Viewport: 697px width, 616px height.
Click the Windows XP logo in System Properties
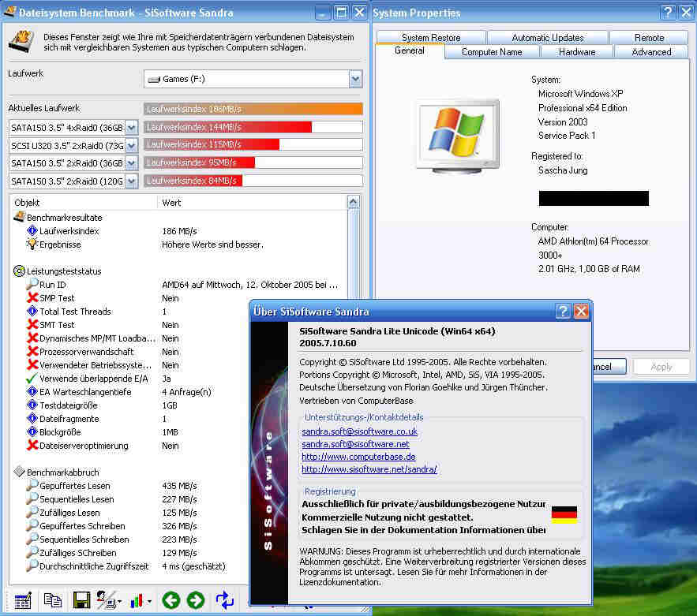coord(457,133)
